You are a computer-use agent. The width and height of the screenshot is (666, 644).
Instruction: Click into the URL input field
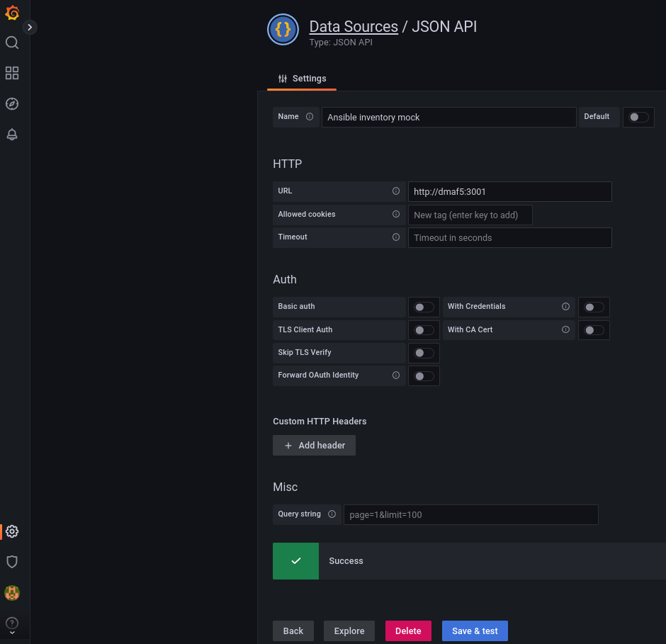tap(509, 191)
